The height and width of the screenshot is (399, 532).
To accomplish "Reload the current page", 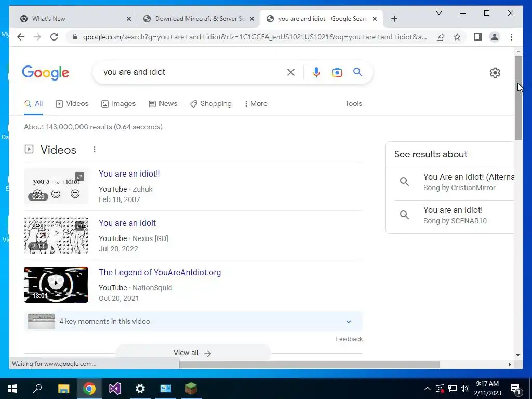I will (54, 37).
